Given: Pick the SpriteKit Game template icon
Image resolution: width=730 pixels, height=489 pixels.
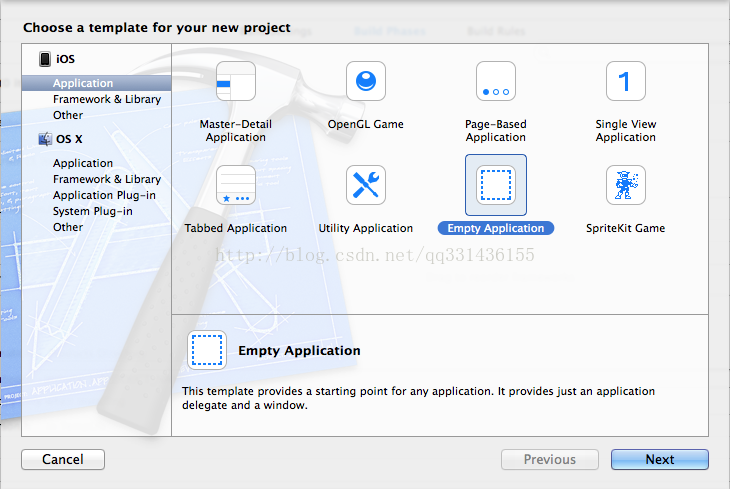Looking at the screenshot, I should (625, 185).
